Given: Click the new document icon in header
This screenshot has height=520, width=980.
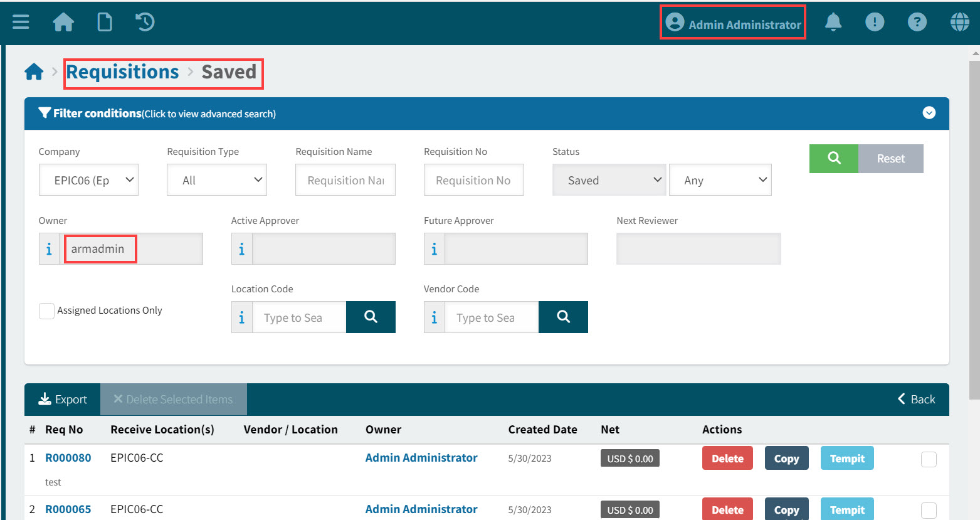Looking at the screenshot, I should coord(105,23).
